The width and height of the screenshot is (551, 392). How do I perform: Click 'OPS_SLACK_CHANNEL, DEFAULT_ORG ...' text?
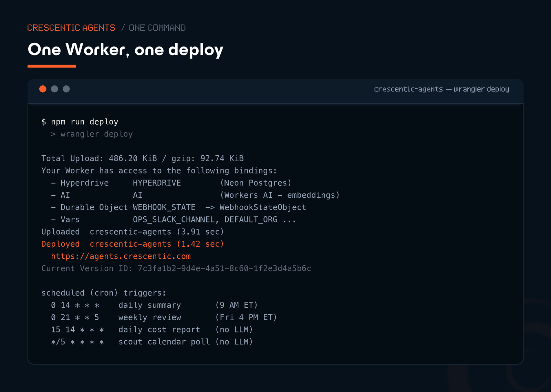click(215, 220)
